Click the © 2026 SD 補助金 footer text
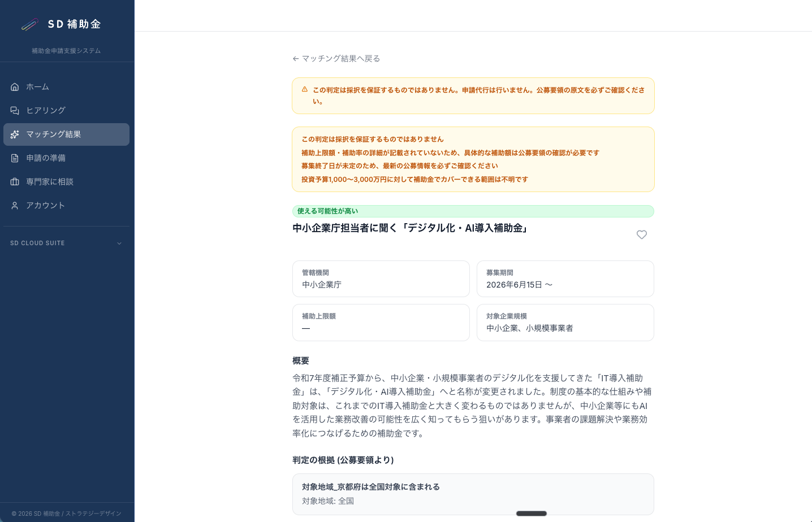812x522 pixels. [67, 514]
